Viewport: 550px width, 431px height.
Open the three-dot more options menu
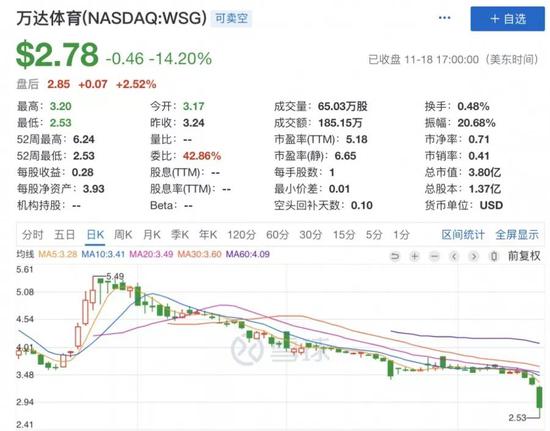click(x=444, y=18)
